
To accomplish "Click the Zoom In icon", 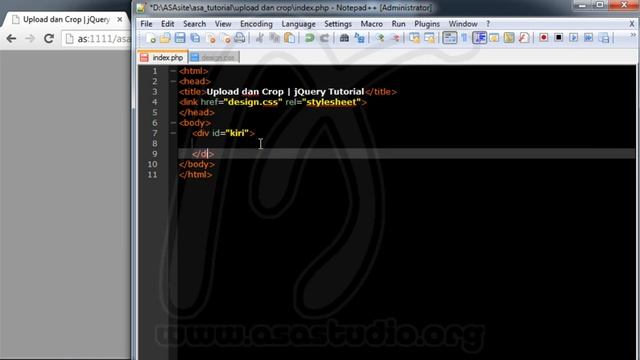I will 380,38.
